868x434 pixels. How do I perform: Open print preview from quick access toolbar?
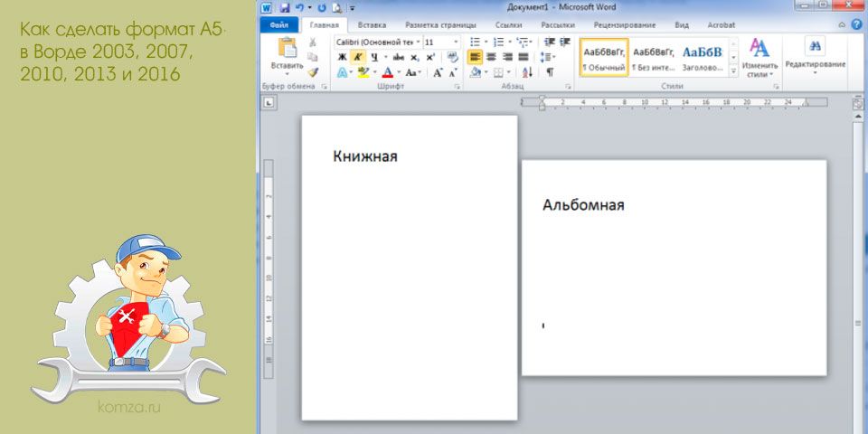click(x=336, y=8)
